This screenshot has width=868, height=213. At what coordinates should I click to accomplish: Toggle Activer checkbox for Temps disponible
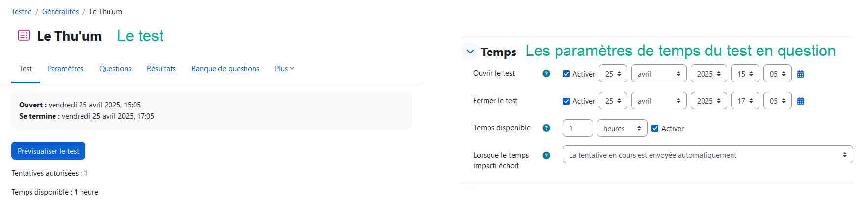point(655,128)
